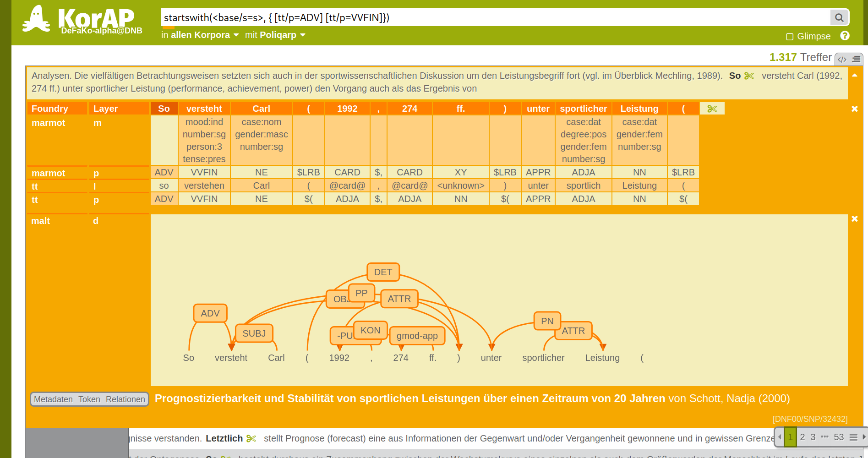The image size is (868, 458).
Task: Show query code view icon
Action: 842,59
